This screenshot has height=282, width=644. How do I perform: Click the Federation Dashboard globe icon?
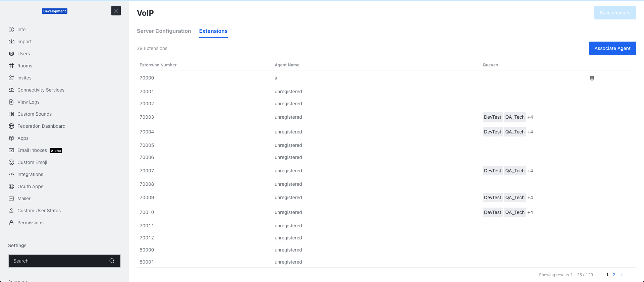pos(11,126)
